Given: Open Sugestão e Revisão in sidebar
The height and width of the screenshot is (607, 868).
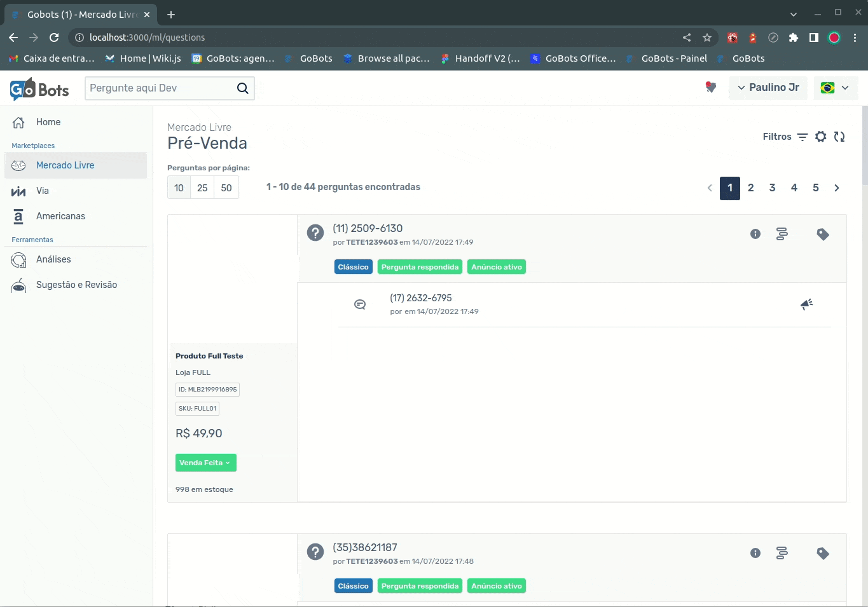Looking at the screenshot, I should click(76, 285).
